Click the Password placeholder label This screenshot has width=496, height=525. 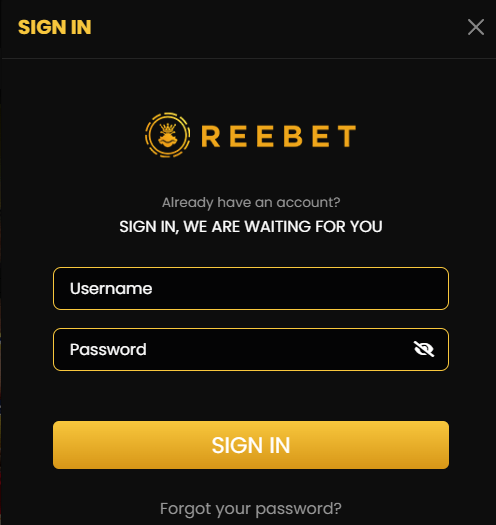[108, 350]
